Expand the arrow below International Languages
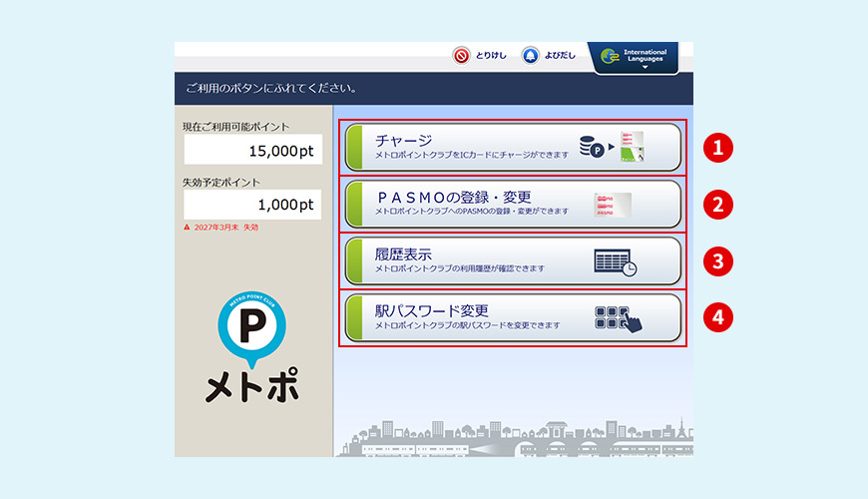The width and height of the screenshot is (868, 499). (645, 69)
